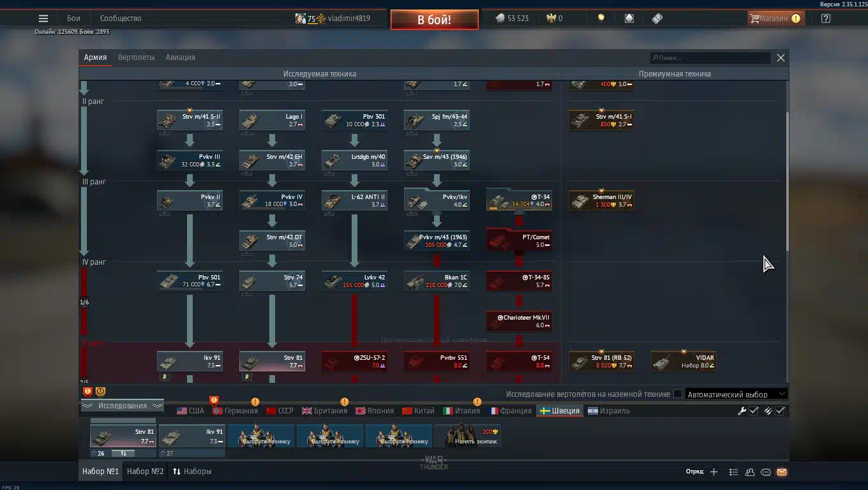Open the contacts people icon

click(x=750, y=472)
